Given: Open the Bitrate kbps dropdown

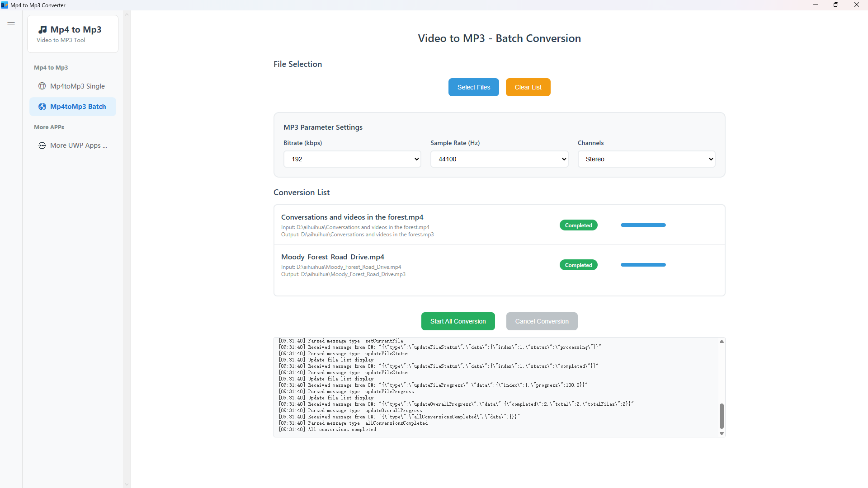Looking at the screenshot, I should (352, 159).
